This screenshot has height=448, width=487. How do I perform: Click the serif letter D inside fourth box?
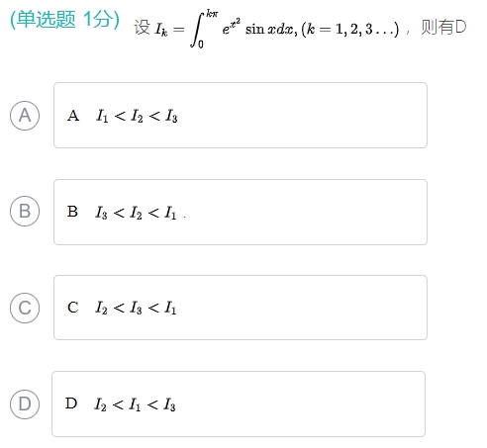point(71,403)
